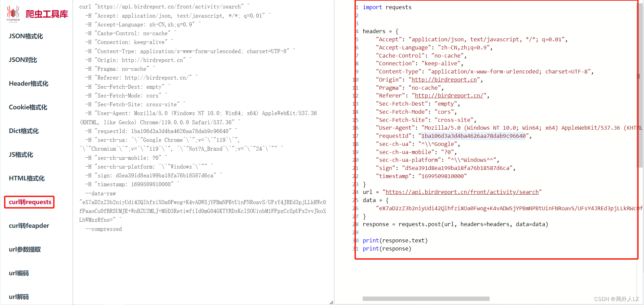Image resolution: width=644 pixels, height=305 pixels.
Task: Click the 爬虫工具库 site title
Action: pyautogui.click(x=47, y=14)
